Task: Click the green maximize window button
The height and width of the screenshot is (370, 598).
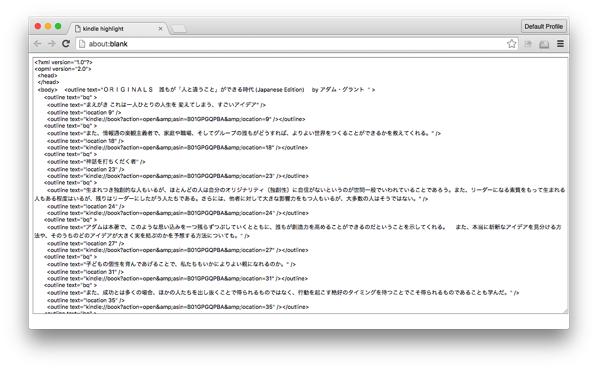Action: [58, 26]
